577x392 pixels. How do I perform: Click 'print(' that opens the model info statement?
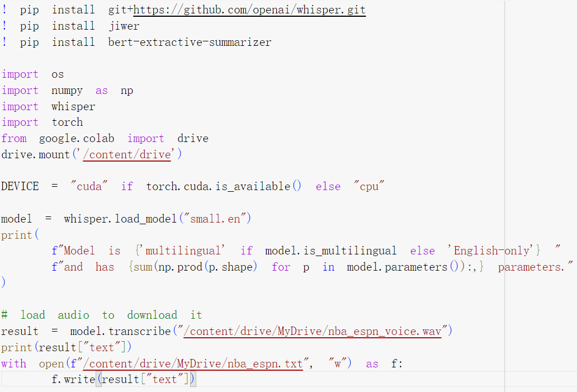click(x=20, y=234)
